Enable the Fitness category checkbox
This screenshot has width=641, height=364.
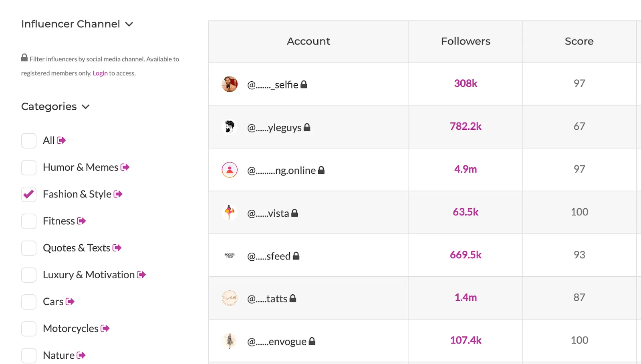28,221
